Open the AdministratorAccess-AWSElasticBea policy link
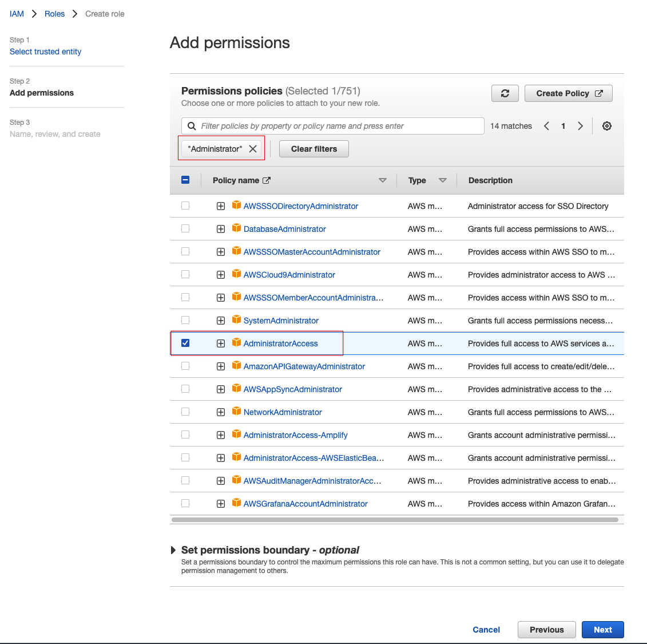 tap(313, 458)
